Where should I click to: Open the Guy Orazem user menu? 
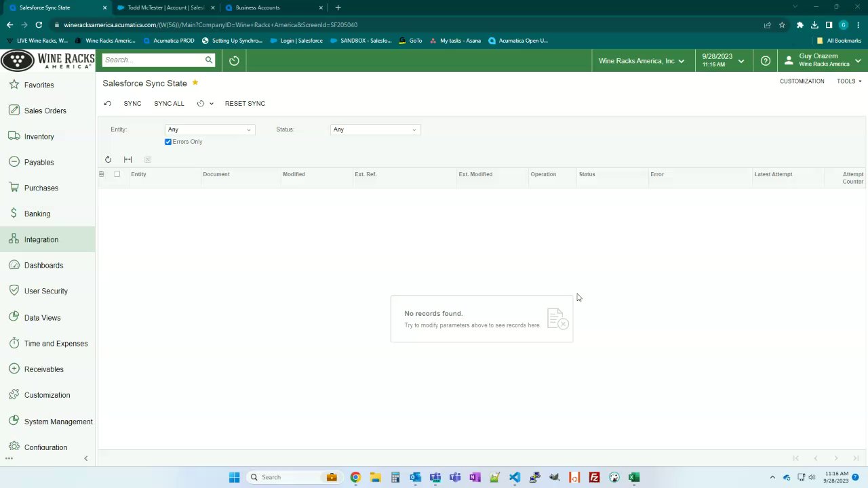[823, 60]
